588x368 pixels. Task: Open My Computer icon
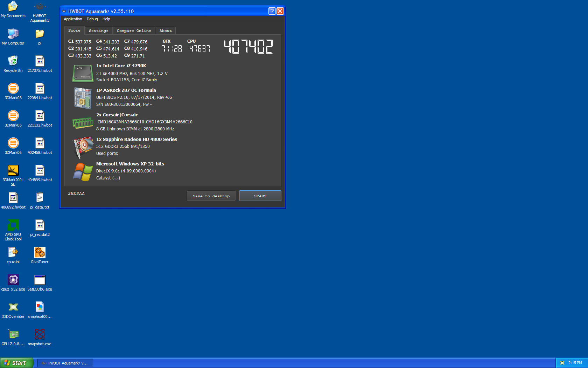point(13,37)
